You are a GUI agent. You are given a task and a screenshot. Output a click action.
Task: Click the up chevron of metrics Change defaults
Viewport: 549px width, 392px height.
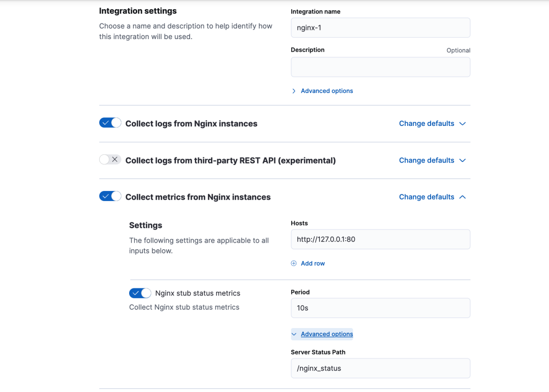point(463,197)
